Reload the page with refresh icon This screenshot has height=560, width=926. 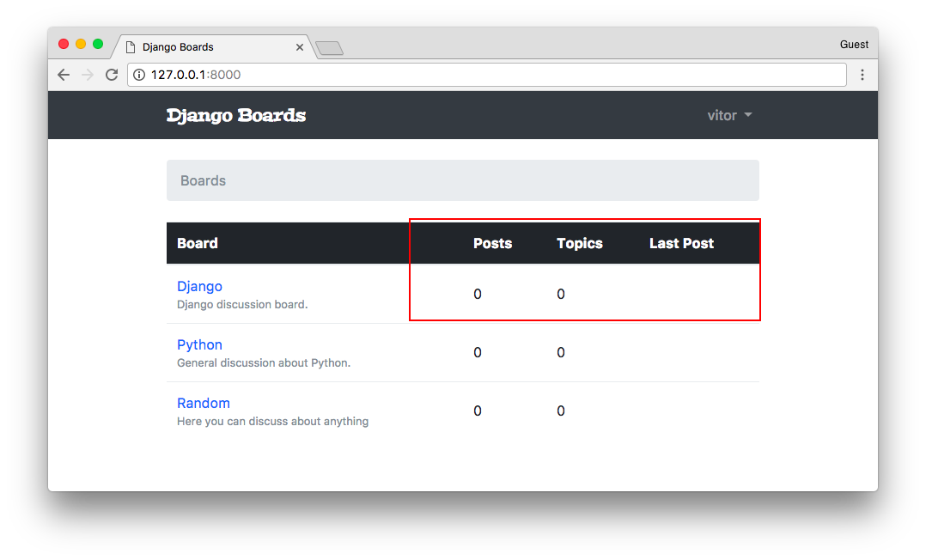(111, 75)
